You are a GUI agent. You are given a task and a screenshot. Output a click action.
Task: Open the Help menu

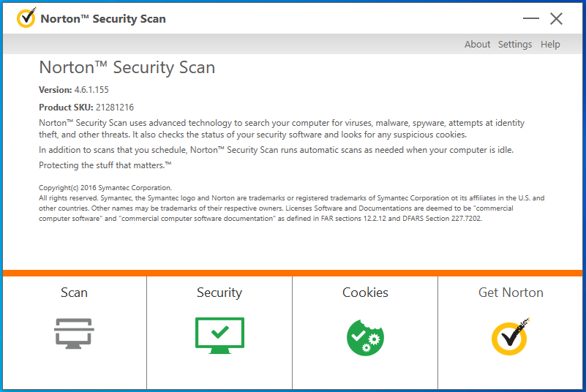coord(550,45)
